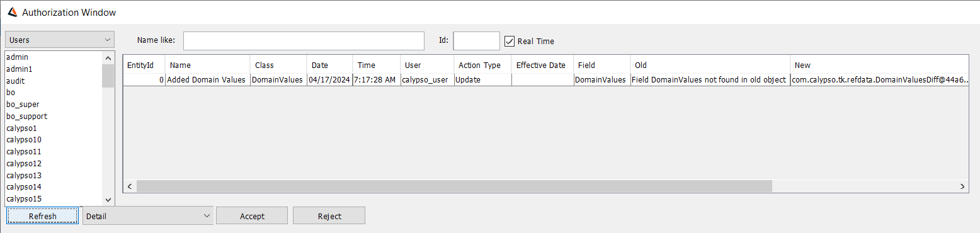
Task: Select user admin1 in the list
Action: [54, 69]
